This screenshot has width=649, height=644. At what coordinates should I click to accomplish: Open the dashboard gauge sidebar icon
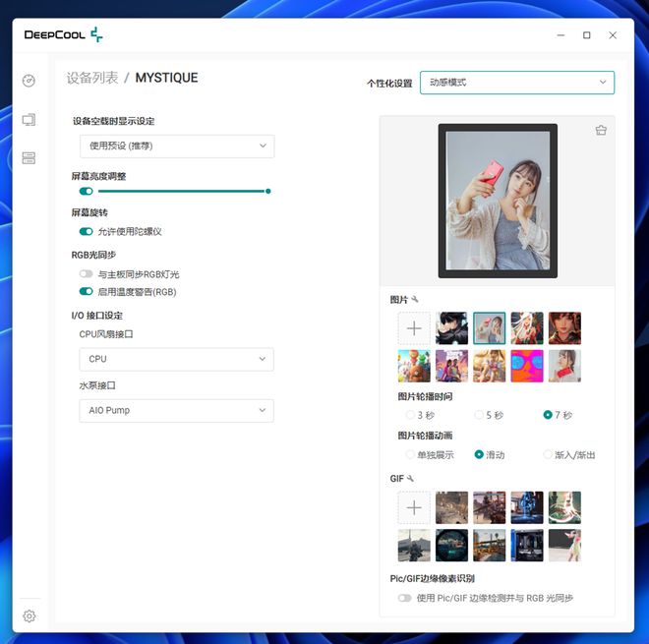pyautogui.click(x=29, y=81)
